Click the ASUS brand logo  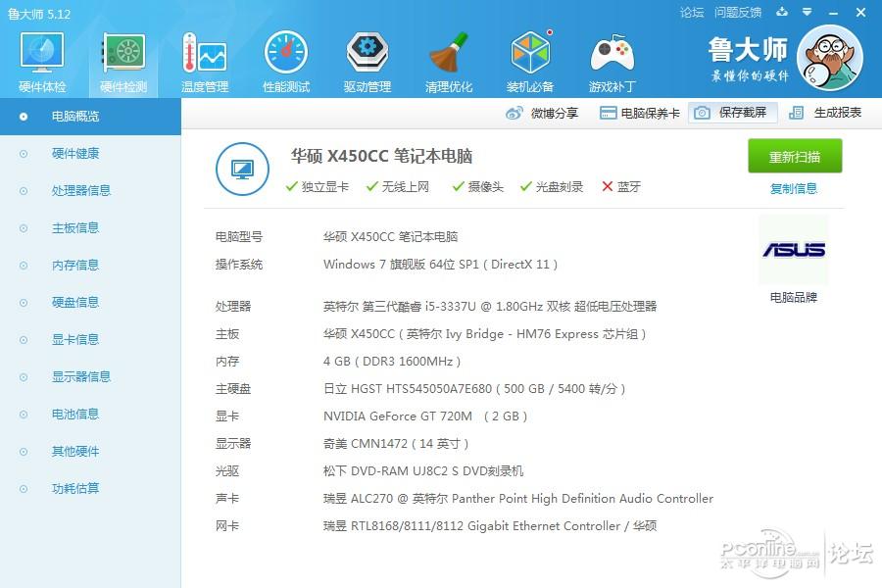pos(794,249)
